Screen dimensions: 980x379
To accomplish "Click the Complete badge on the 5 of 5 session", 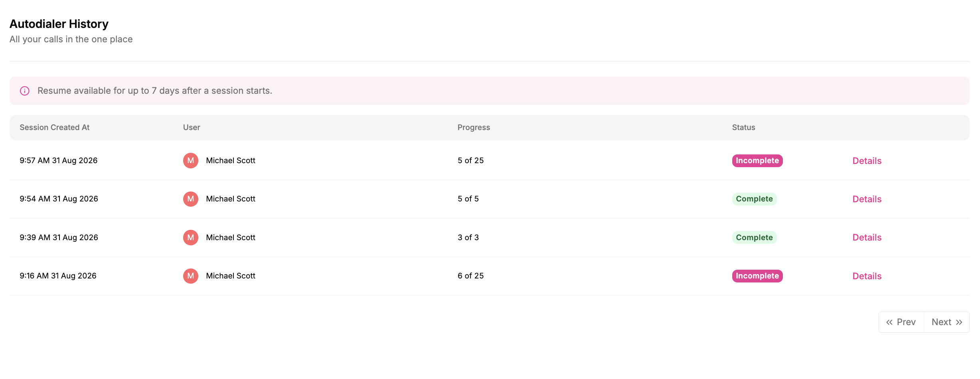I will coord(754,199).
